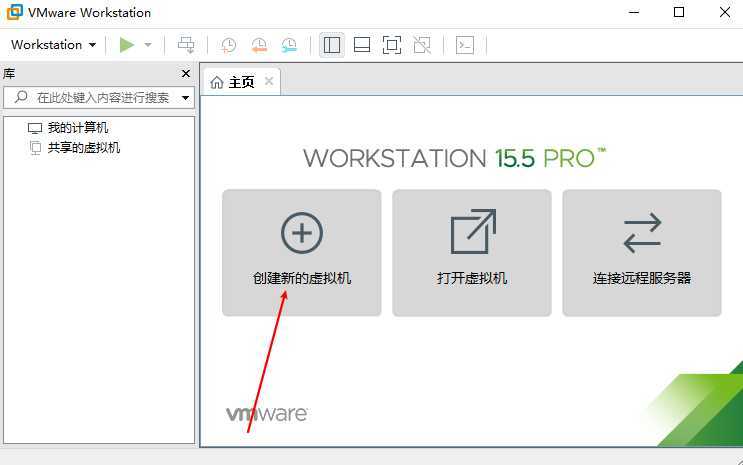Toggle the library sidebar view icon
The height and width of the screenshot is (465, 743).
pyautogui.click(x=332, y=45)
